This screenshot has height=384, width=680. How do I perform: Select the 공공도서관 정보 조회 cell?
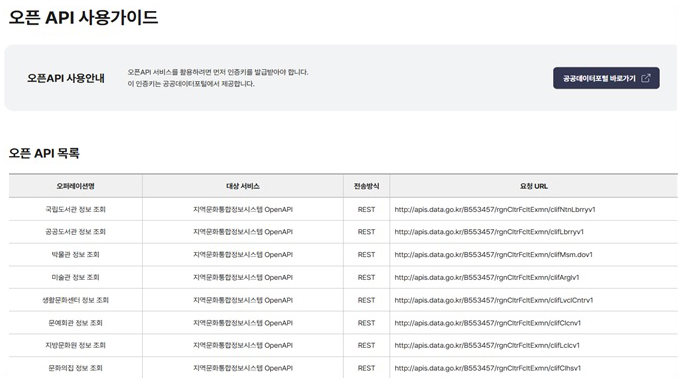tap(75, 232)
